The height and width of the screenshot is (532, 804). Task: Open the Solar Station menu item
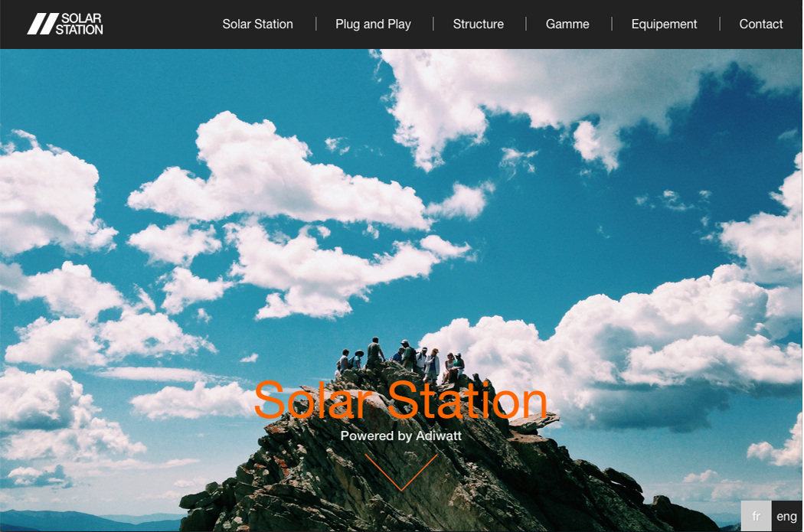(x=257, y=24)
